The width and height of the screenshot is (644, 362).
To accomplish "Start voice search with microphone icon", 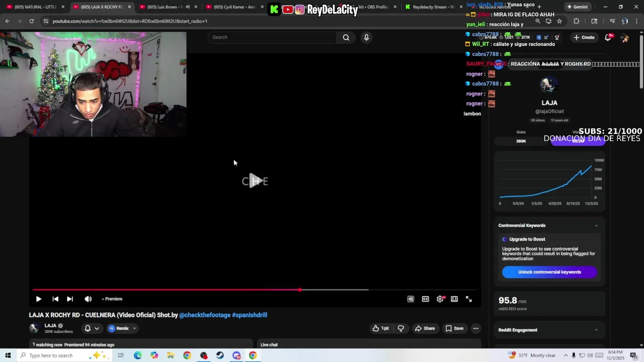I will (366, 37).
